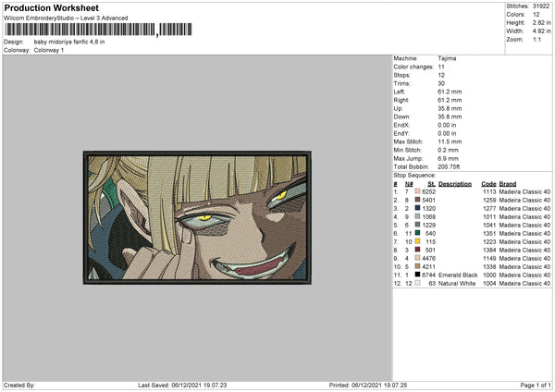Click the pink swatch for stop 1
This screenshot has width=555, height=392.
(418, 191)
